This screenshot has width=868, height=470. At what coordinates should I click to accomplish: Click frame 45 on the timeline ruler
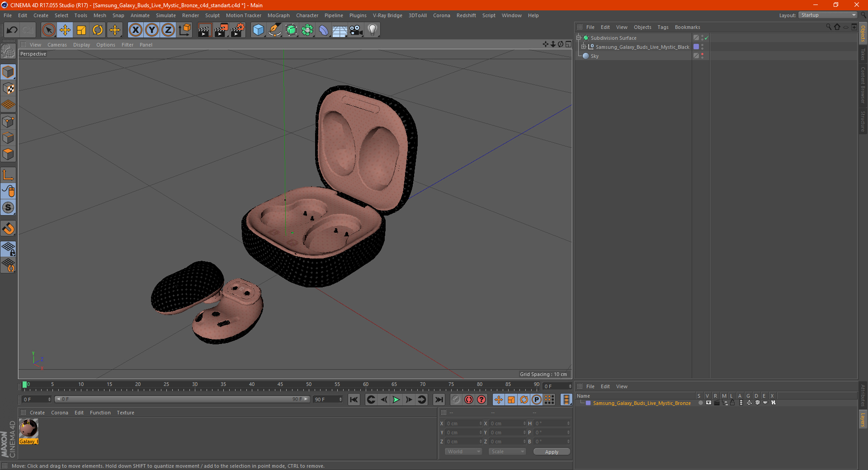280,385
